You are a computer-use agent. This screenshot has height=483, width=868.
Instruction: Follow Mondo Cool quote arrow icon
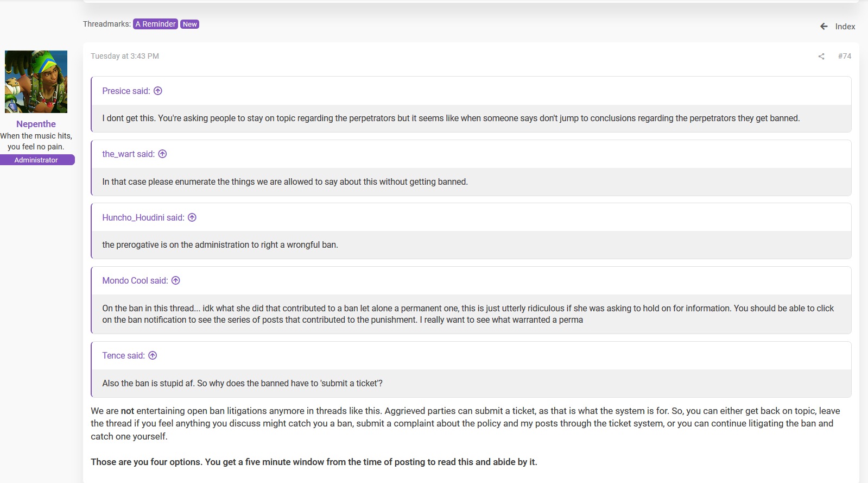[x=176, y=280]
